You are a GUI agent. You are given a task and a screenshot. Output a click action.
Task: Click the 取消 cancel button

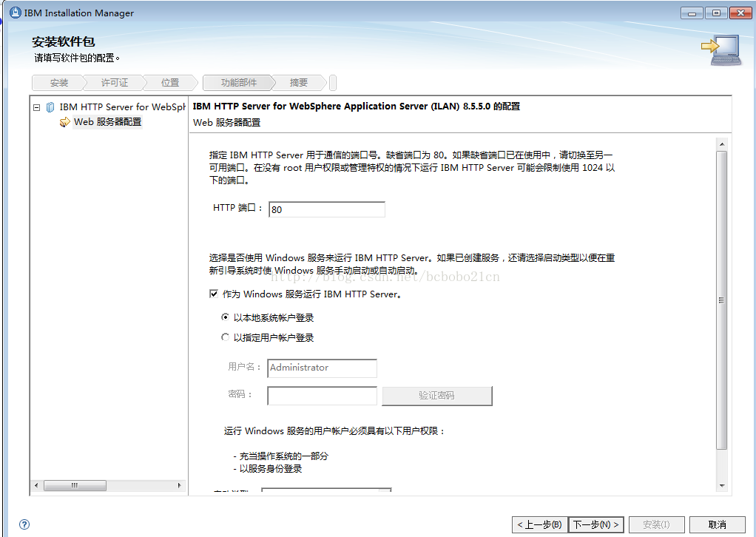tap(718, 524)
